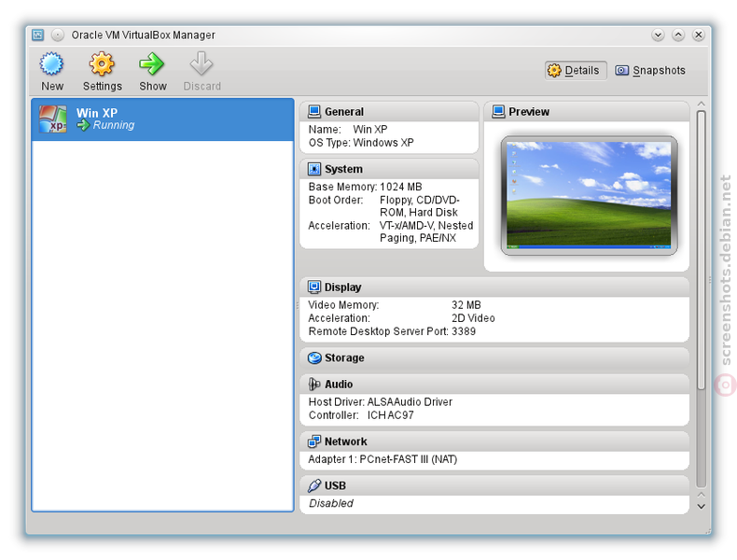
Task: Click the VirtualBox window menu icon
Action: tap(37, 35)
